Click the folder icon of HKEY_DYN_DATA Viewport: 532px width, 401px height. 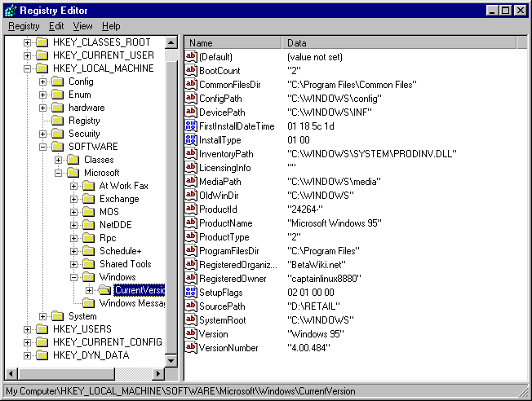42,355
